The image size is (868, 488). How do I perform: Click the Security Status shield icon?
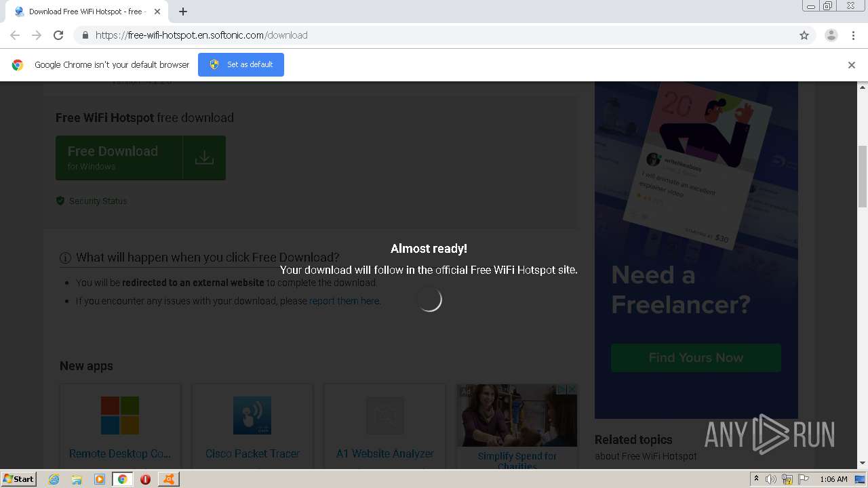pos(60,201)
